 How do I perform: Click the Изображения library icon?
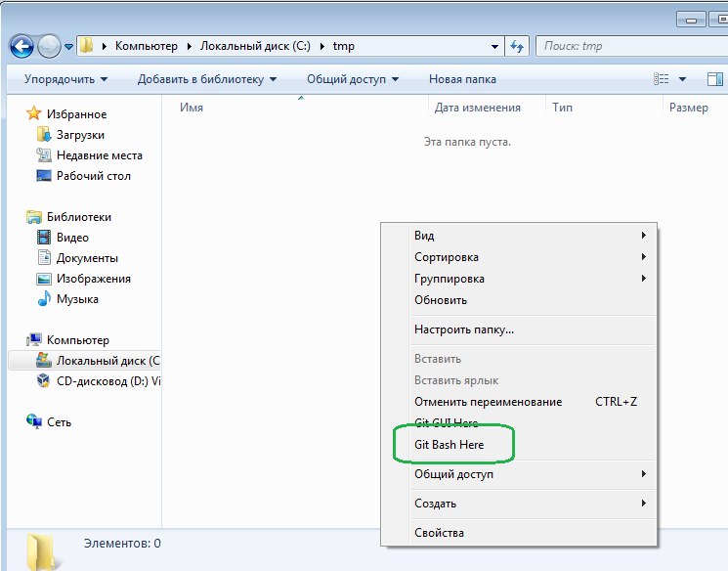[44, 279]
